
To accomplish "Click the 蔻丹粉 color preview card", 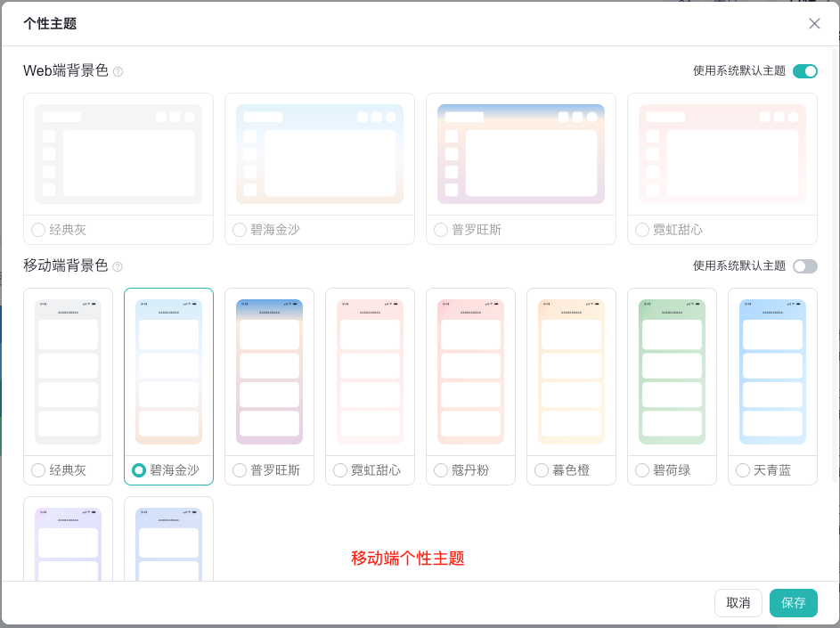I will click(x=470, y=374).
